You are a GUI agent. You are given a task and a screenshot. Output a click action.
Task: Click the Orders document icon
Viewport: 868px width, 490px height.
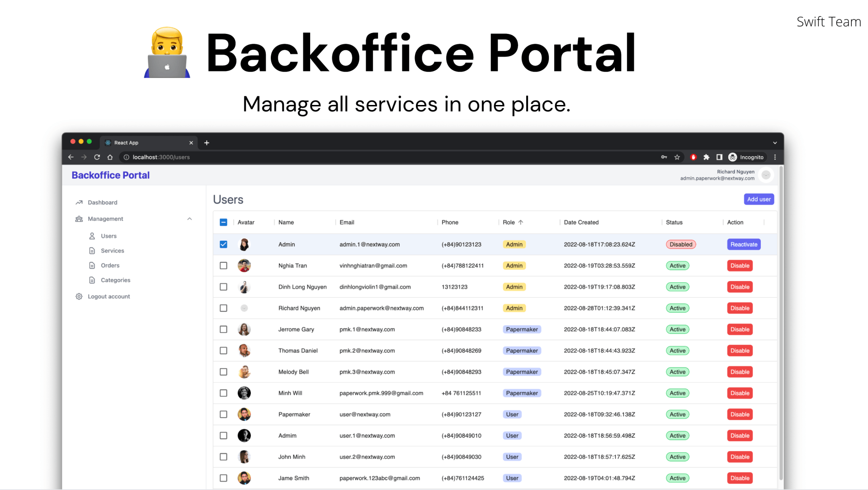[92, 266]
